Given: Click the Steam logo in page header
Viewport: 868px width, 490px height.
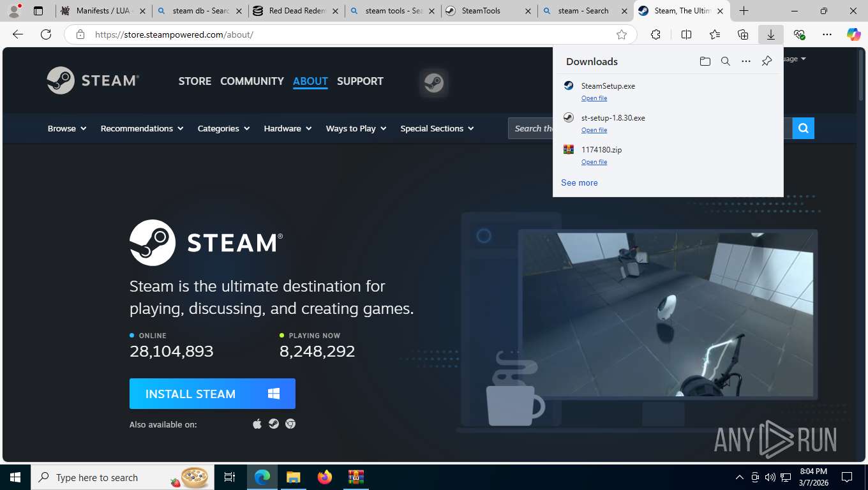Looking at the screenshot, I should [x=93, y=80].
